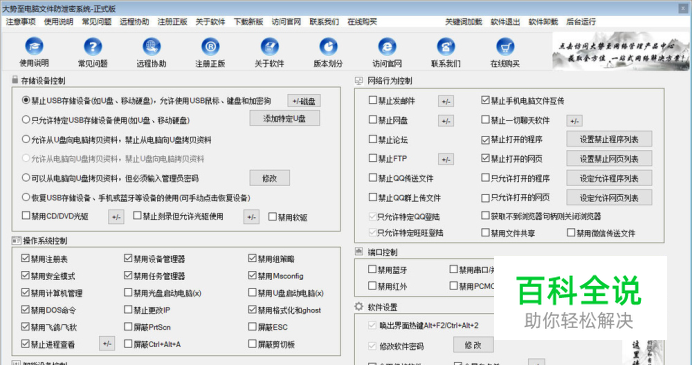Select 只允许特定USB存储设备使用 radio option
This screenshot has height=365, width=692.
[26, 120]
